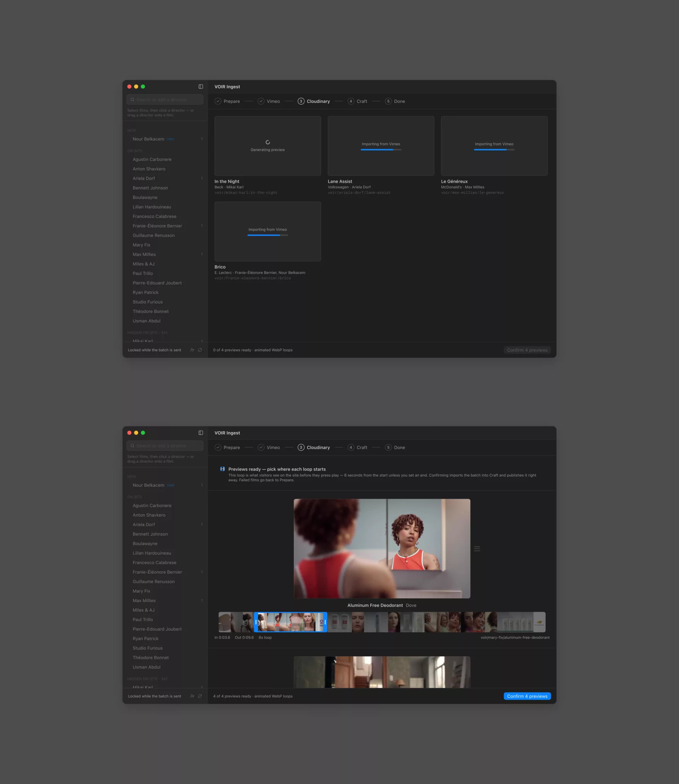Click the loop out-point trim handle
The image size is (679, 784).
coord(325,622)
